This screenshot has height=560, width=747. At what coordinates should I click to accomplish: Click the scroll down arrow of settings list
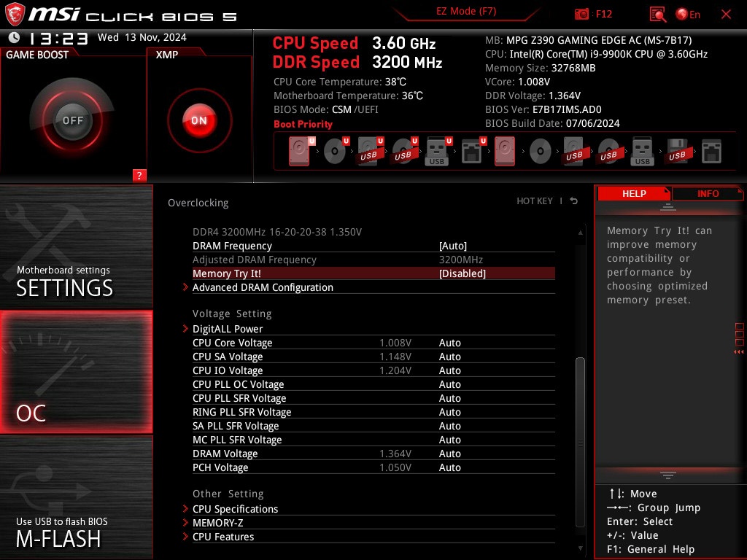580,548
